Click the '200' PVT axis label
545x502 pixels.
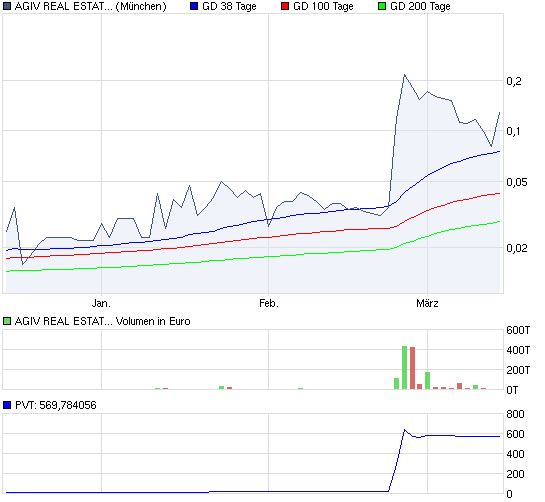(x=515, y=474)
